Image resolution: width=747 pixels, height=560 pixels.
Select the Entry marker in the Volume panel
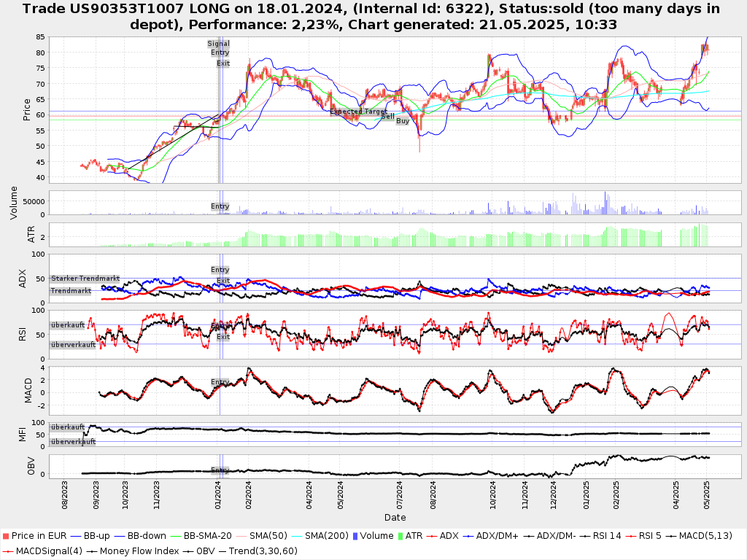[x=220, y=206]
